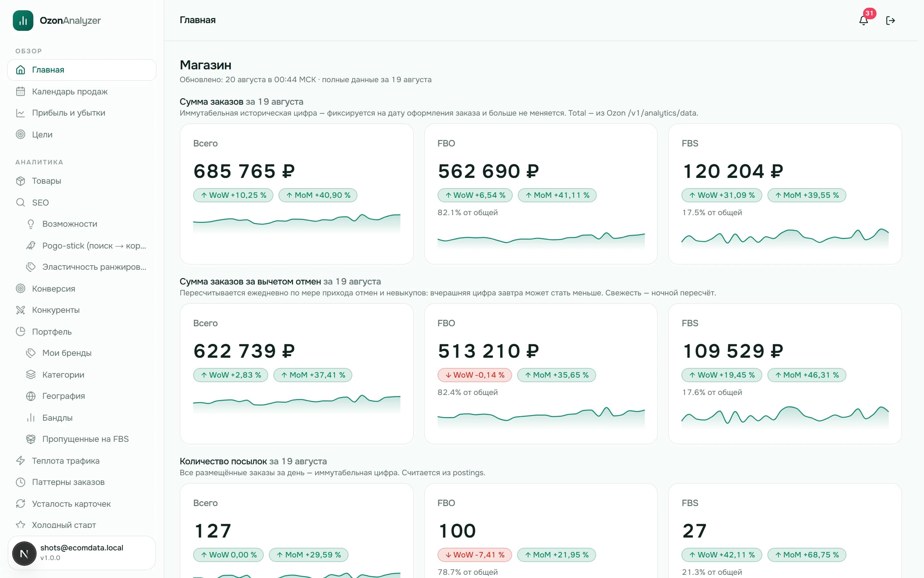This screenshot has width=924, height=578.
Task: Click the magnifier icon beside SEO
Action: pyautogui.click(x=21, y=203)
